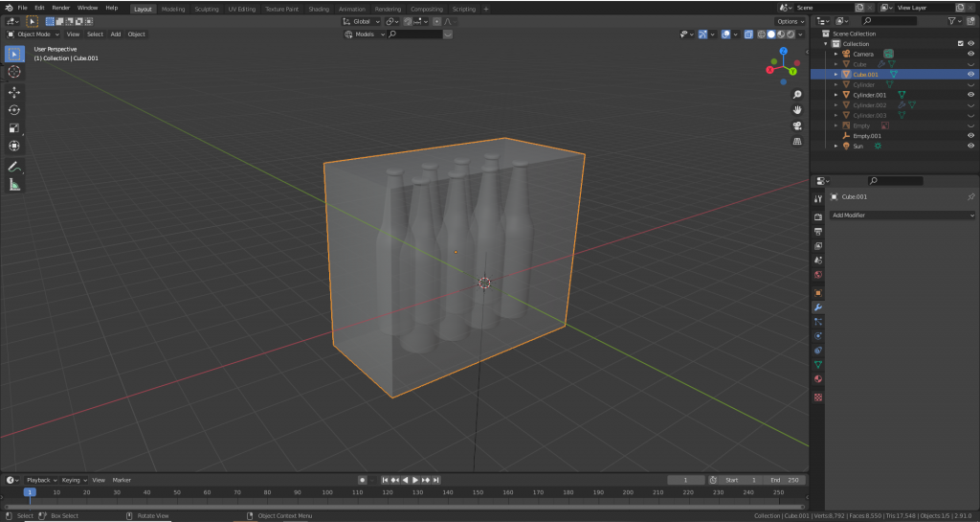Open the Render properties tab
The image size is (980, 522).
[818, 216]
